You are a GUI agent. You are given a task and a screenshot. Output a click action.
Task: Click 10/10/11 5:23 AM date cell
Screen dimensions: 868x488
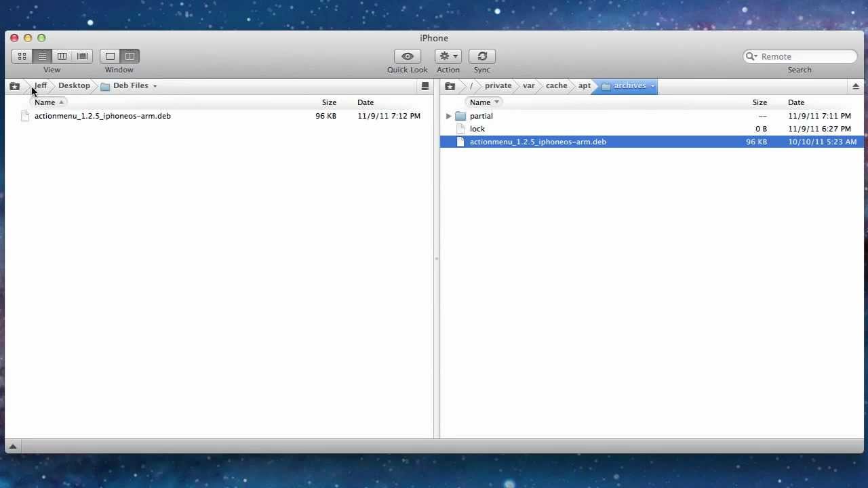pos(823,142)
